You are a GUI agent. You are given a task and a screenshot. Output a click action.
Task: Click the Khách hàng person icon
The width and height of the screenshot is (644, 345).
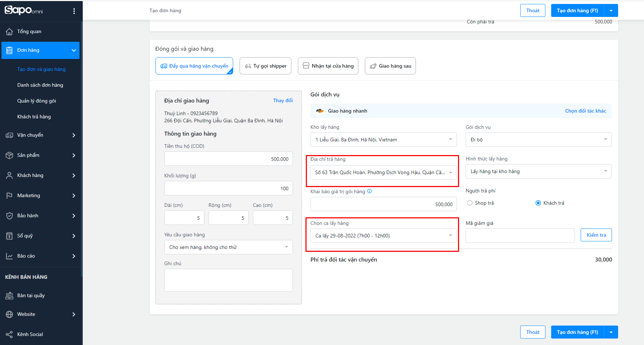(9, 176)
